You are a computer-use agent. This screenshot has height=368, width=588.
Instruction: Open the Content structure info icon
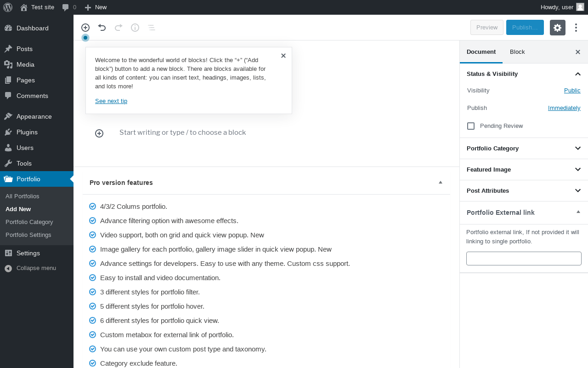point(135,28)
